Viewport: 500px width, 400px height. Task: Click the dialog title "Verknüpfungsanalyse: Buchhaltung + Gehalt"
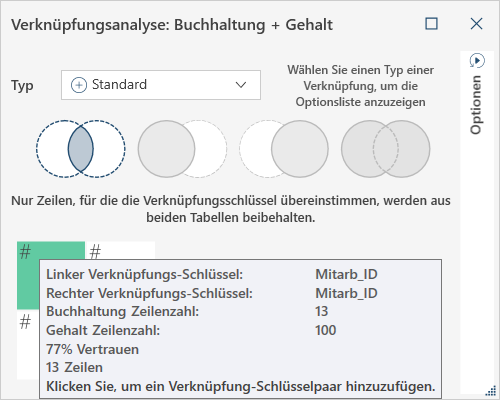coord(172,25)
